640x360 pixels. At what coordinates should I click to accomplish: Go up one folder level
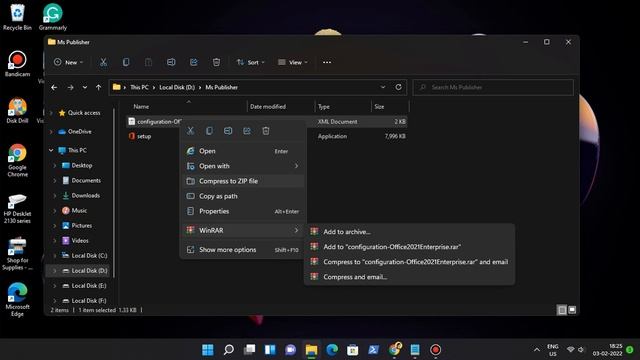98,87
